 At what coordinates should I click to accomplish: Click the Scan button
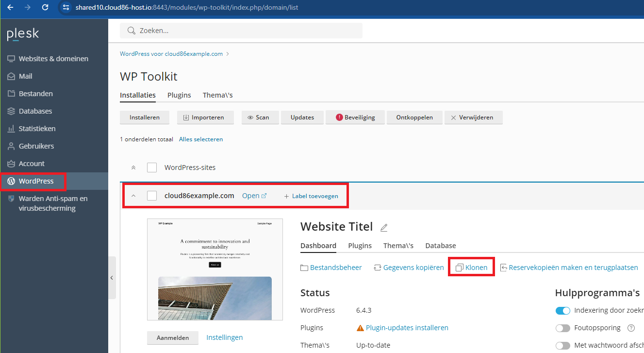(x=260, y=118)
